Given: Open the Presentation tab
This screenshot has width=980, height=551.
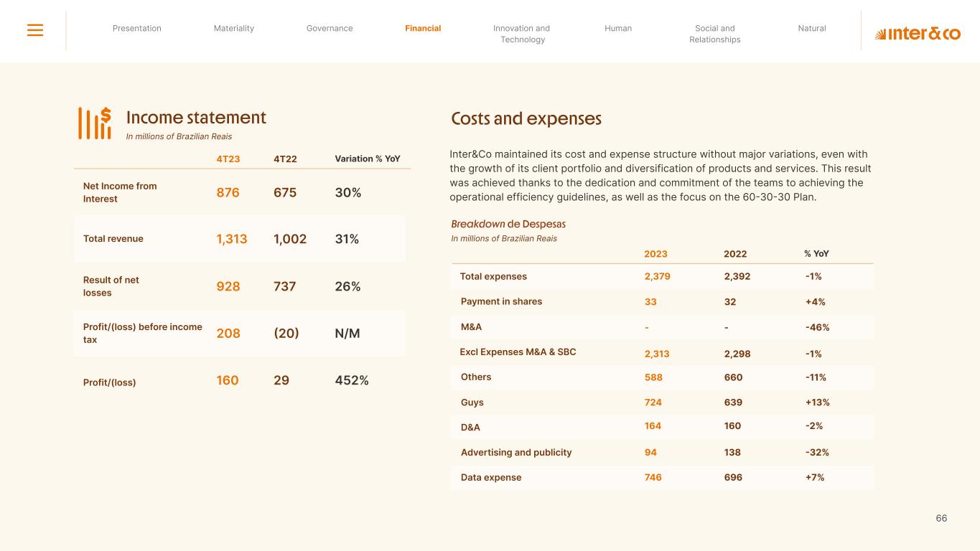Looking at the screenshot, I should (137, 29).
